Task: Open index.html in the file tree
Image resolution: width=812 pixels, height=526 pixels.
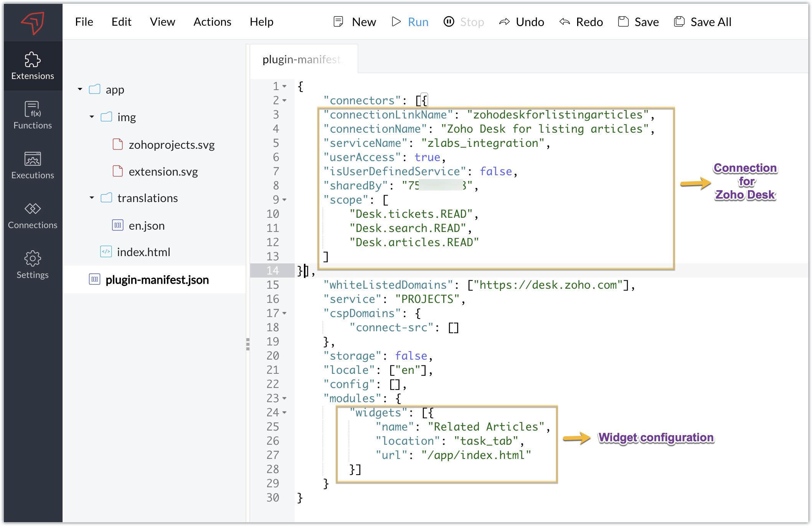Action: point(143,252)
